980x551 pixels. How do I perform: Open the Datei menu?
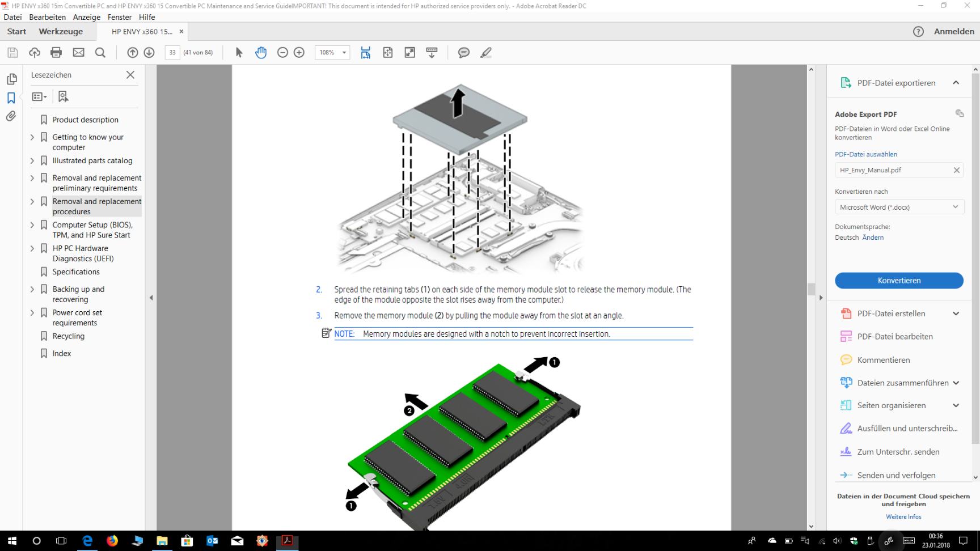[x=12, y=17]
